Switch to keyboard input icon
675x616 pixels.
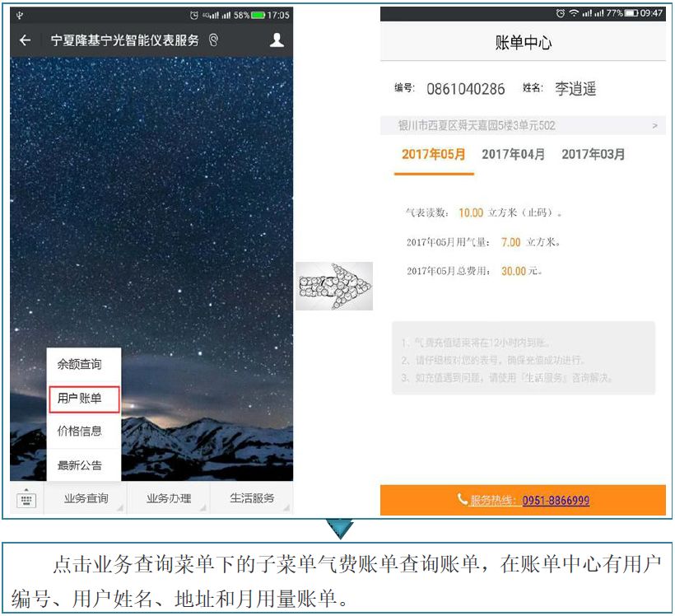tap(26, 499)
